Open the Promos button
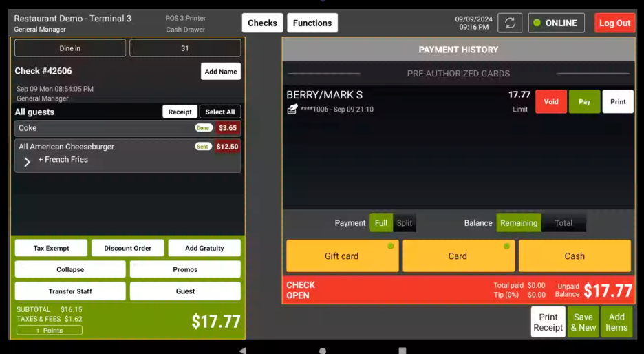 [185, 269]
